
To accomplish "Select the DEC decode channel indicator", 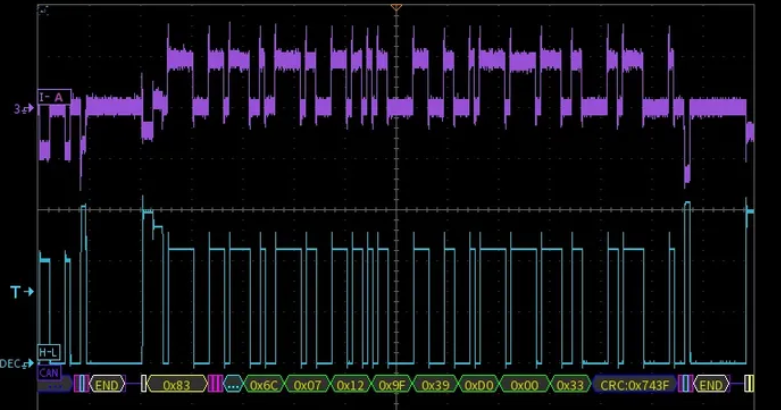I will 17,362.
